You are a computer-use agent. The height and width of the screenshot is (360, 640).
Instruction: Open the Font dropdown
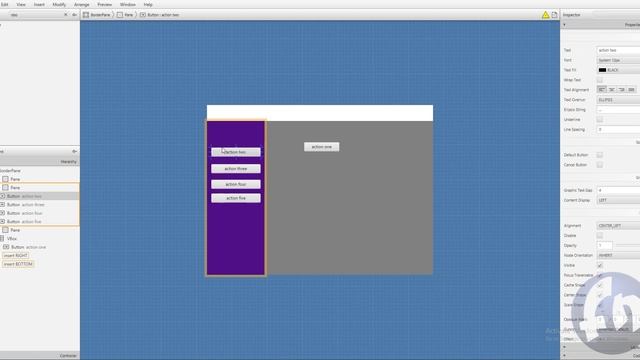coord(618,60)
